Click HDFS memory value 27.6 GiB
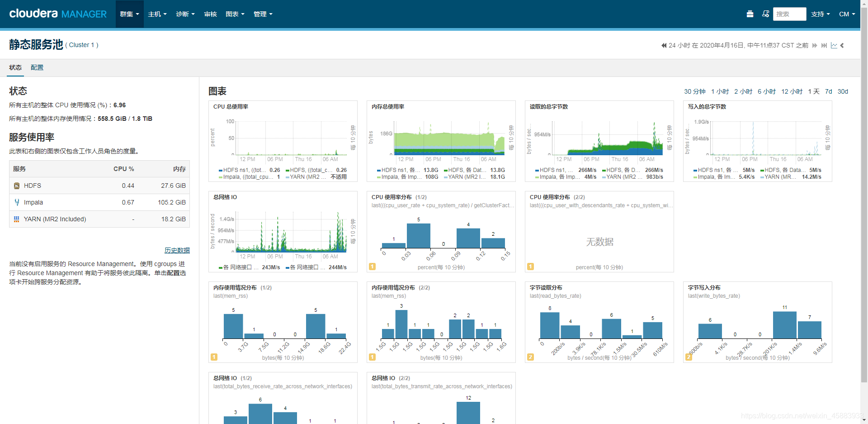The height and width of the screenshot is (424, 868). tap(173, 186)
